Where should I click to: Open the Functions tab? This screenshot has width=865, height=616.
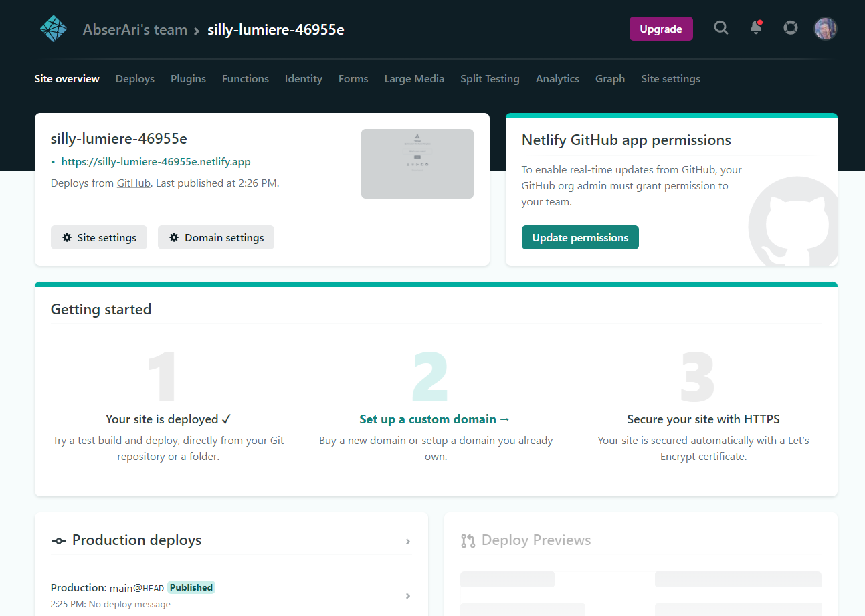pos(246,78)
